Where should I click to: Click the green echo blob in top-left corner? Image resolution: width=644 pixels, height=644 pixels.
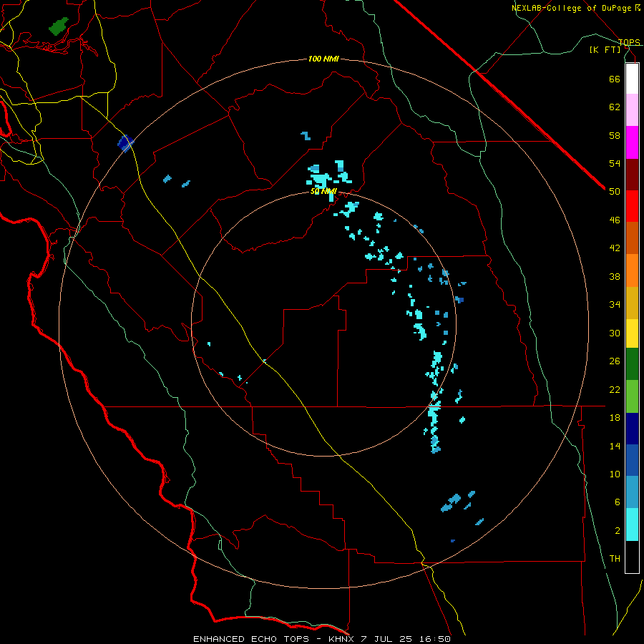[59, 26]
